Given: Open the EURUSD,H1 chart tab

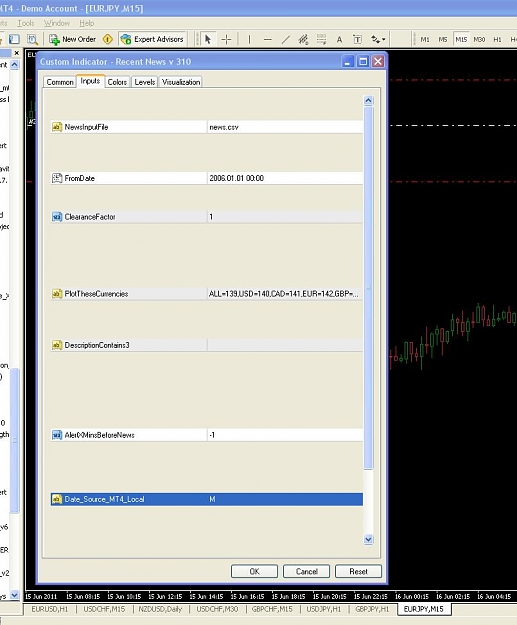Looking at the screenshot, I should pyautogui.click(x=50, y=609).
